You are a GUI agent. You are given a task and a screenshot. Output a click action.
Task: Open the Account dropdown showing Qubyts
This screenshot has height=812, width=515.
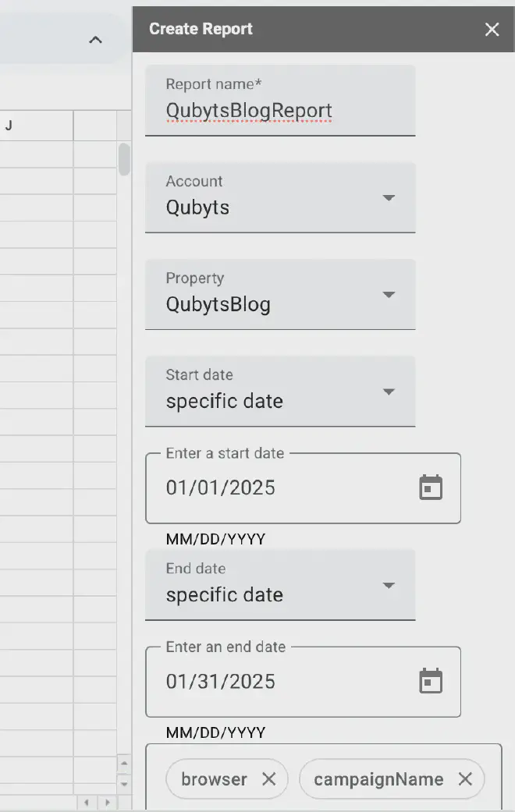click(x=280, y=198)
